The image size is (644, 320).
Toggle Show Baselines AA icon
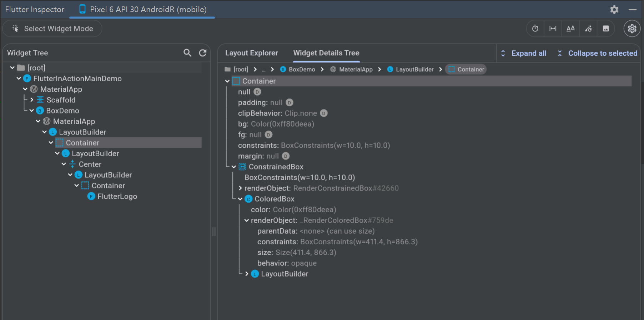[570, 29]
